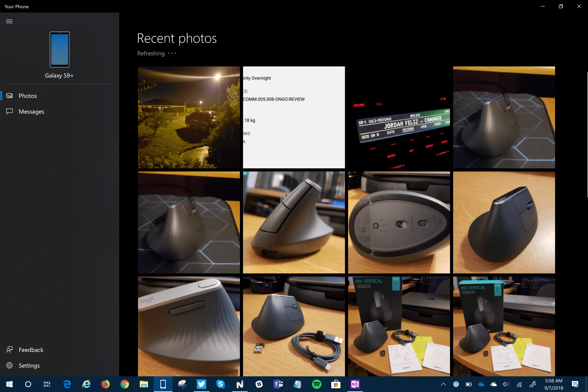588x392 pixels.
Task: Open Feedback in sidebar
Action: pos(31,350)
